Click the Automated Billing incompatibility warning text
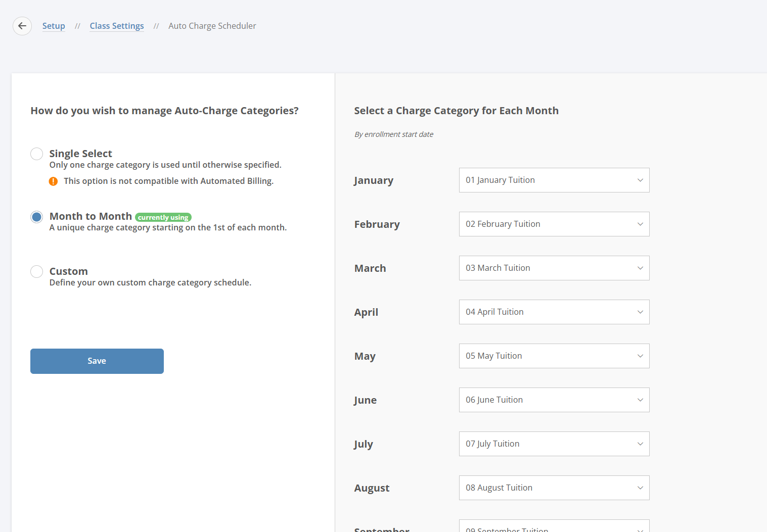The height and width of the screenshot is (532, 767). [x=169, y=181]
